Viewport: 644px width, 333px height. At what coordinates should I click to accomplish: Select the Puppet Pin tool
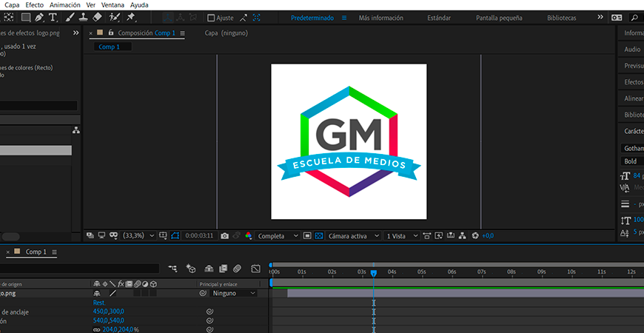pos(130,18)
